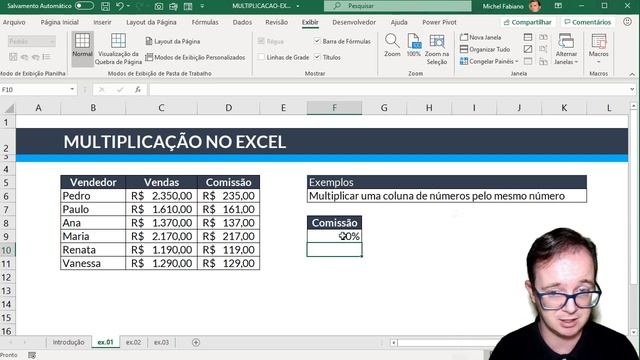640x360 pixels.
Task: Collapse the ribbon with the chevron
Action: (x=632, y=74)
